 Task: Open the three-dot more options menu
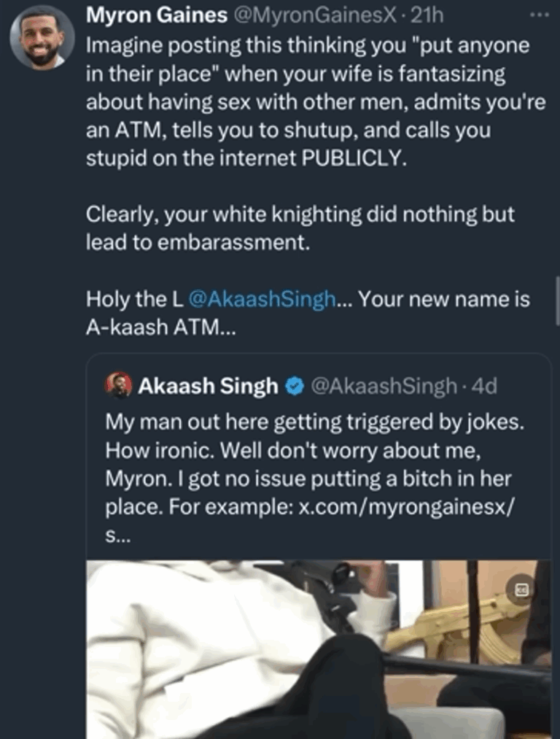coord(538,14)
